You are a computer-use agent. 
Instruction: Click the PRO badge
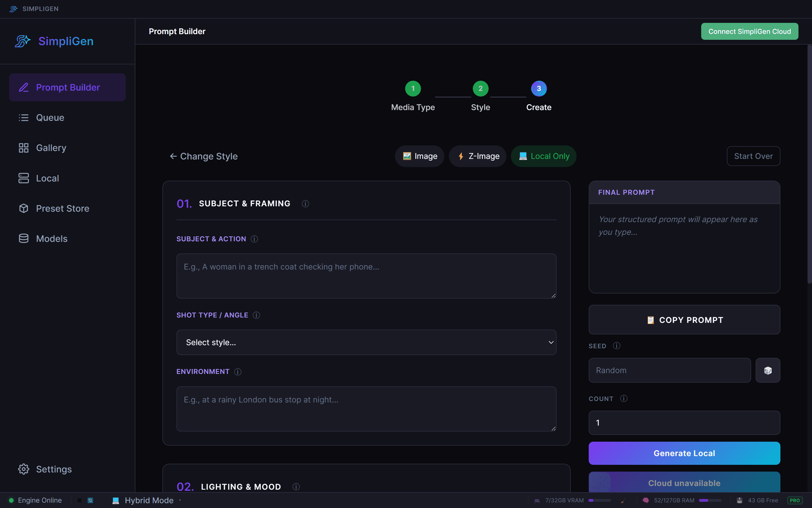(795, 501)
